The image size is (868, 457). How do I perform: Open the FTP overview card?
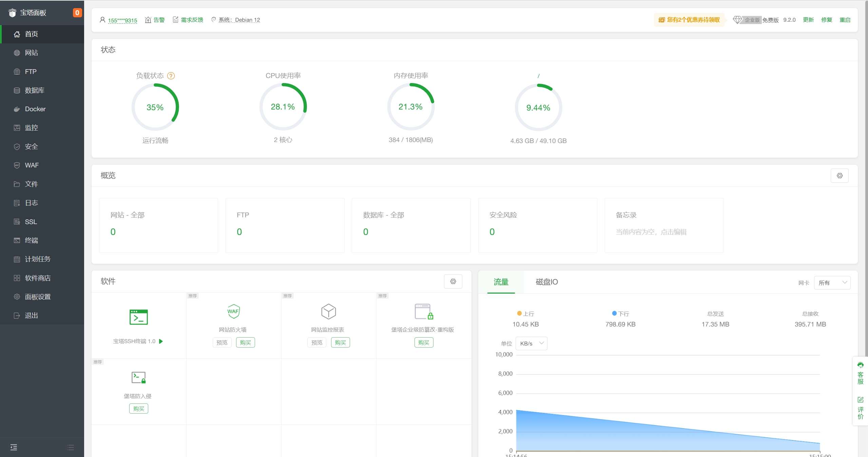click(x=285, y=225)
